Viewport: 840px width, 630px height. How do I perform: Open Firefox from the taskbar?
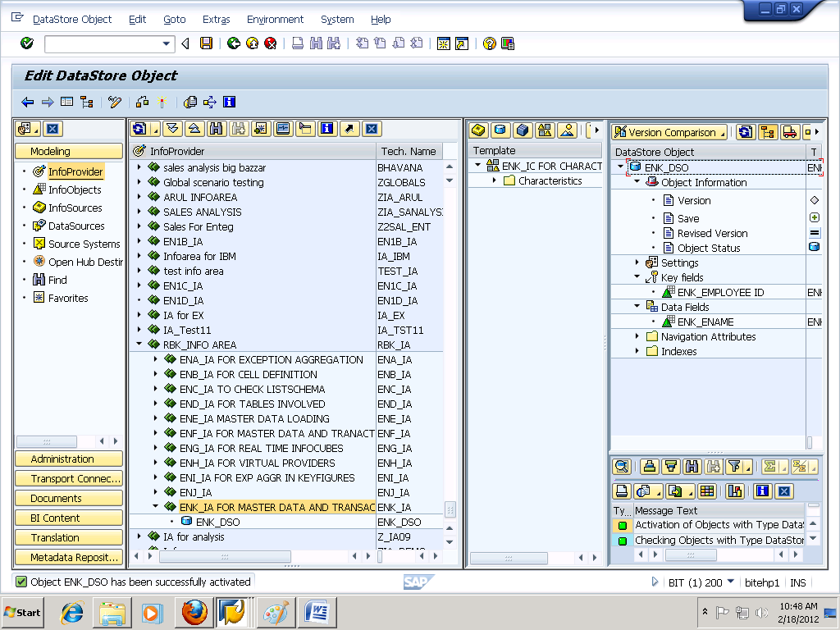coord(194,612)
